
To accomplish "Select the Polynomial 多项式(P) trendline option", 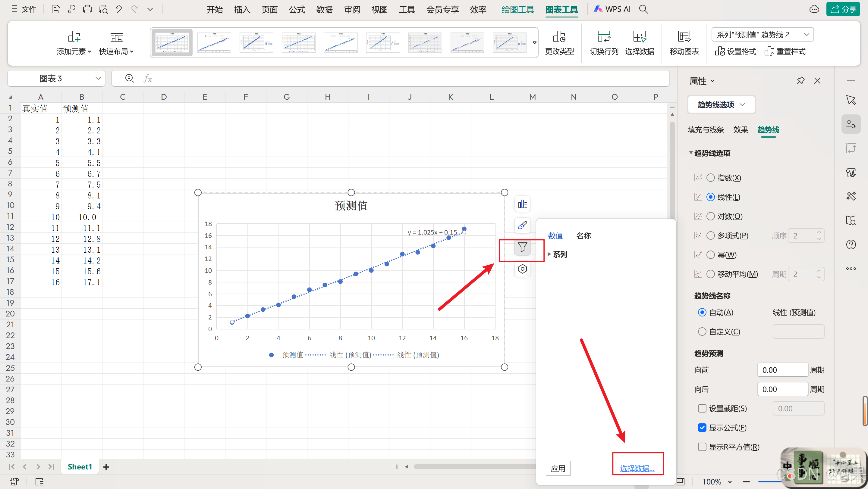I will (x=710, y=235).
